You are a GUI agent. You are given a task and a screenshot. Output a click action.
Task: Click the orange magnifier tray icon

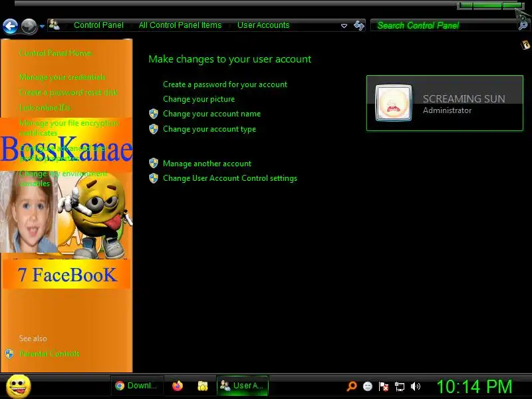pyautogui.click(x=352, y=386)
